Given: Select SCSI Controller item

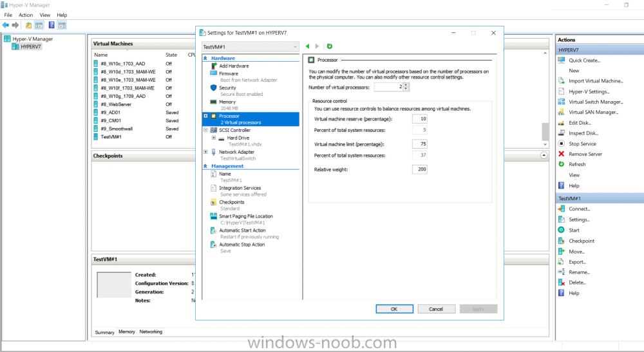Looking at the screenshot, I should [234, 130].
